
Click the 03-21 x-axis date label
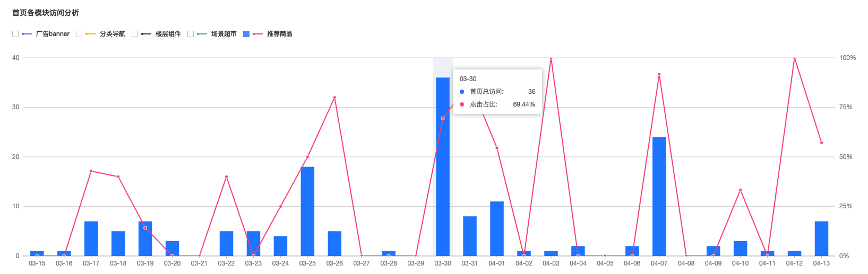tap(199, 263)
